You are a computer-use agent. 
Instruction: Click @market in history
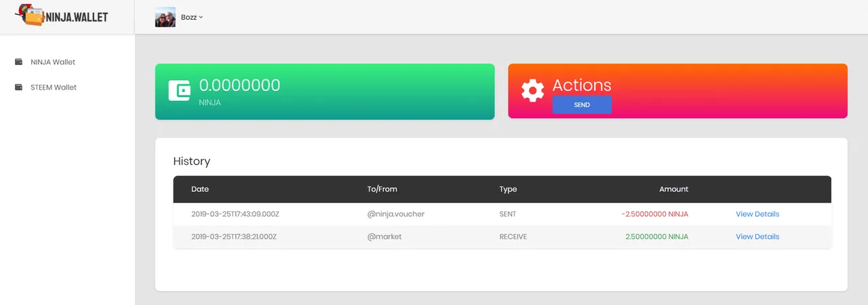click(384, 237)
